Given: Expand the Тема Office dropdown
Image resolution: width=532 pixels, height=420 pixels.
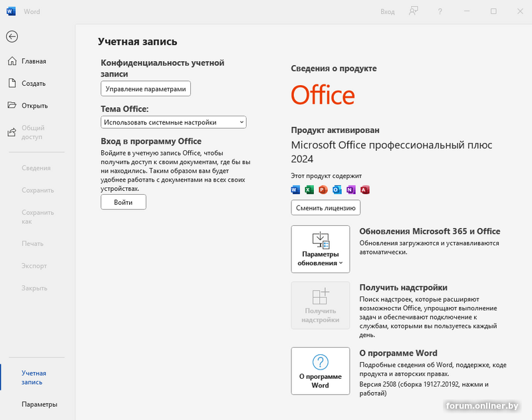Looking at the screenshot, I should 174,122.
